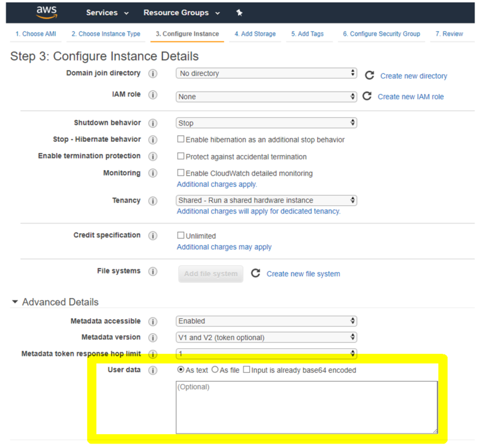Open the Metadata version dropdown
The image size is (479, 448).
pos(266,338)
